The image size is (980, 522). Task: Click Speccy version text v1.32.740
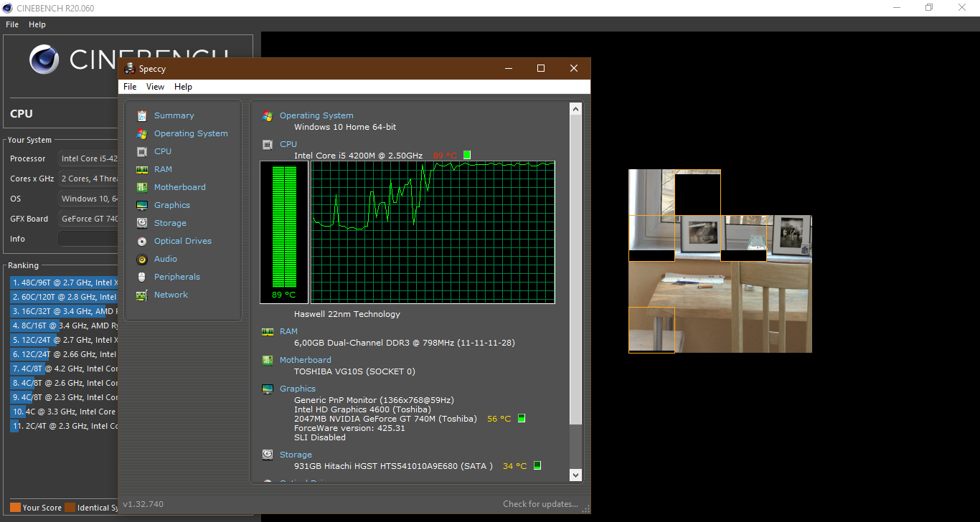[143, 504]
